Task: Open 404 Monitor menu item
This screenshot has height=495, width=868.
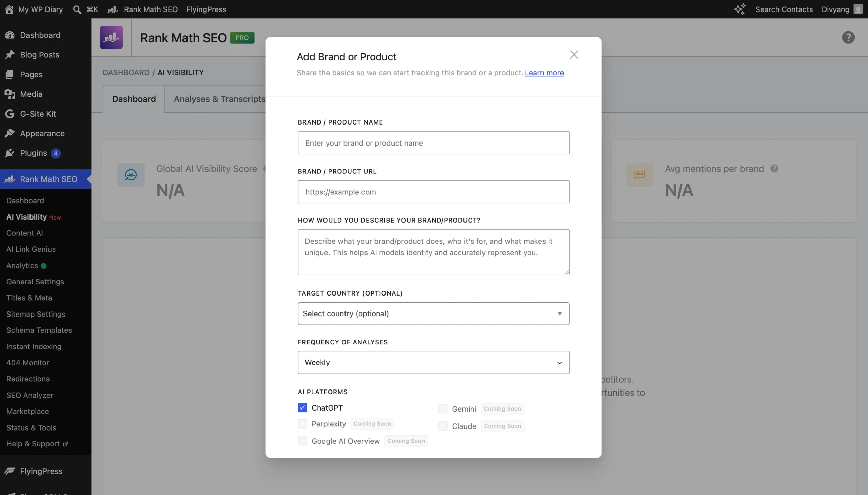Action: (x=28, y=363)
